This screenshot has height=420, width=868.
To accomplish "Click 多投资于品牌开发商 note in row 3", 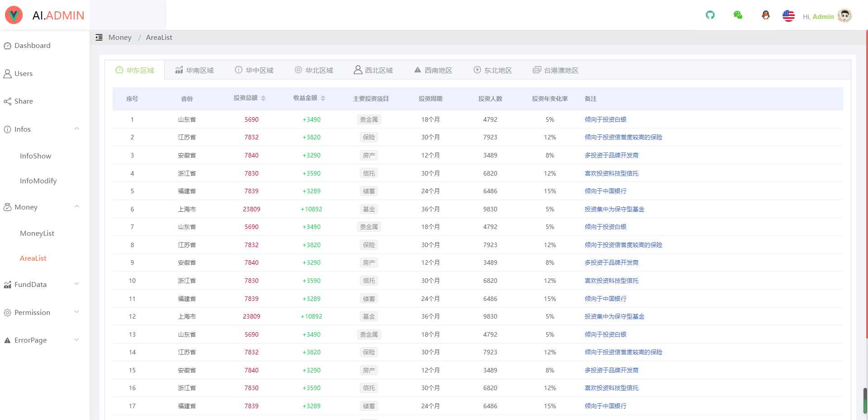I will pyautogui.click(x=611, y=155).
